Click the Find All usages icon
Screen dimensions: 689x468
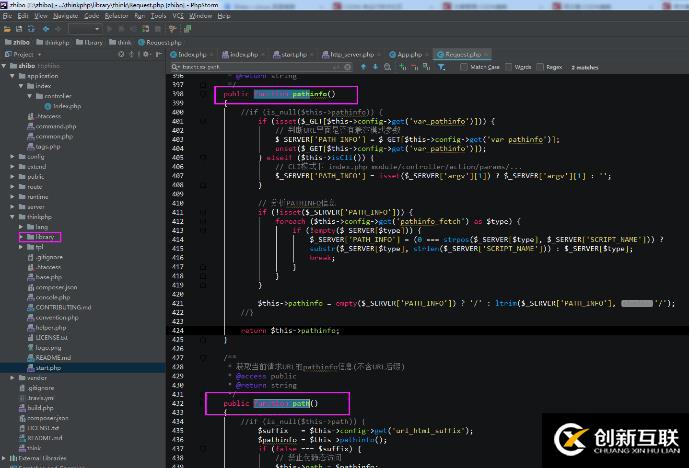point(388,67)
